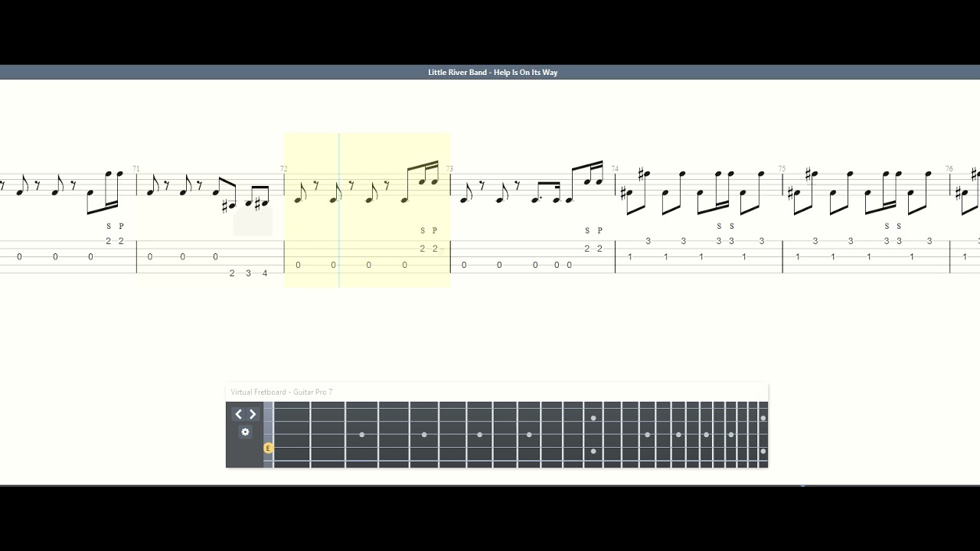Viewport: 980px width, 551px height.
Task: Click the blue playback cursor line in measure 72
Action: (x=339, y=210)
